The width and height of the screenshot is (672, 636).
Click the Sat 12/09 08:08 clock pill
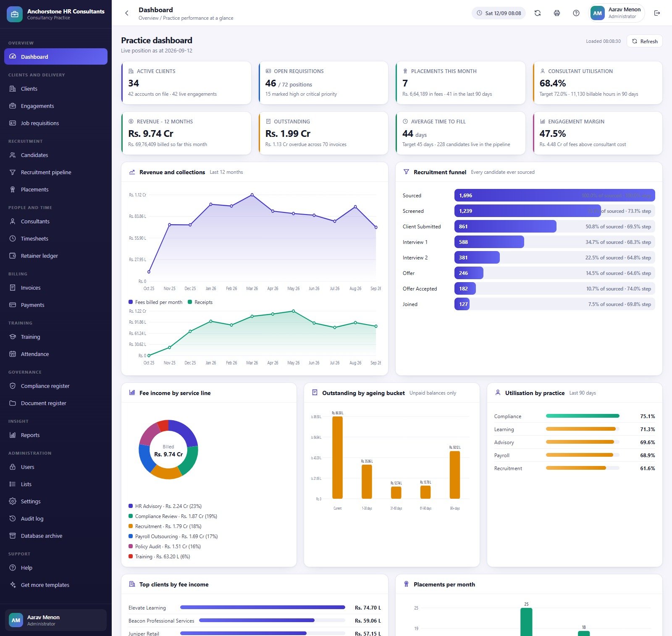(499, 13)
